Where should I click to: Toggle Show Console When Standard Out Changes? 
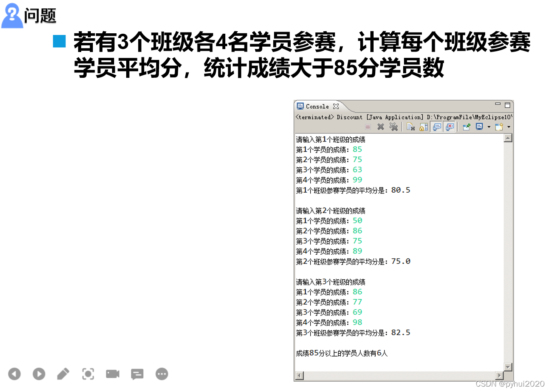click(437, 127)
